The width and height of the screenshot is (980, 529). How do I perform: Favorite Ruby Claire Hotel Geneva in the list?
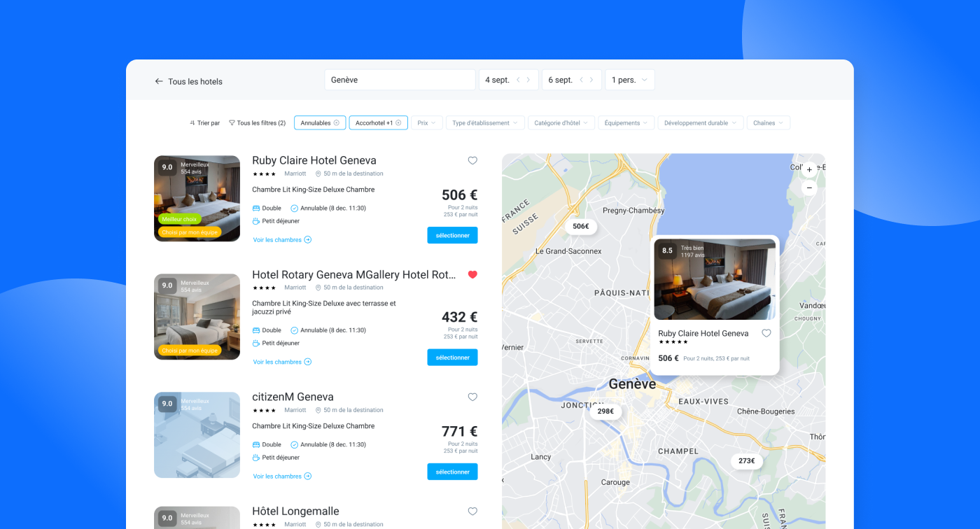click(x=472, y=161)
